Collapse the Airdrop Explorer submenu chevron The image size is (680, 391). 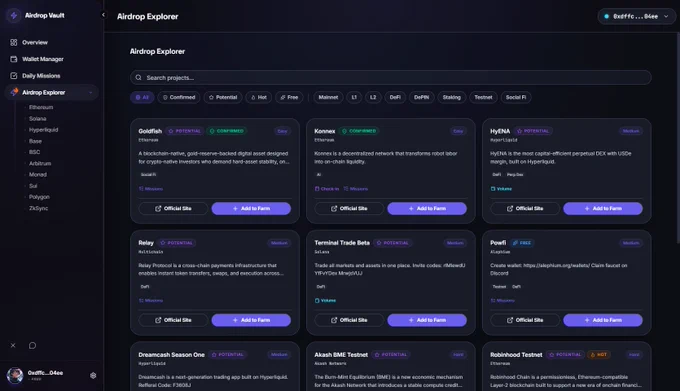[x=91, y=92]
